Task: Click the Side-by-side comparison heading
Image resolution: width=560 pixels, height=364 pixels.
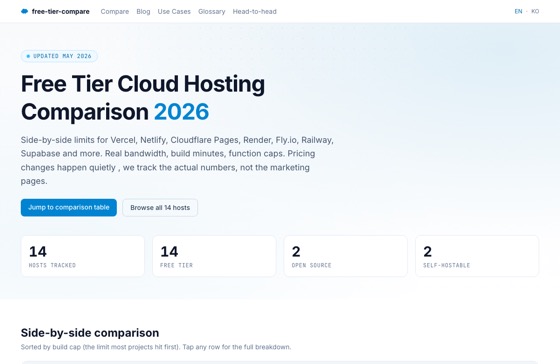Action: [x=90, y=333]
